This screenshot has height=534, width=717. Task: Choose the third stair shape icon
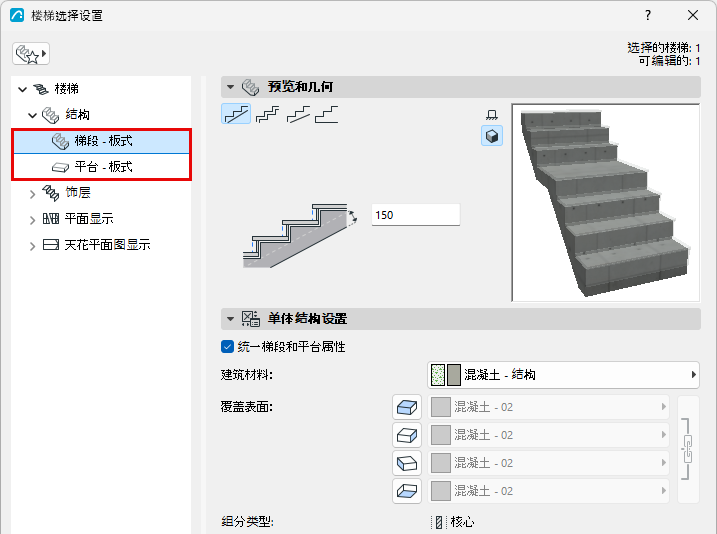click(298, 114)
